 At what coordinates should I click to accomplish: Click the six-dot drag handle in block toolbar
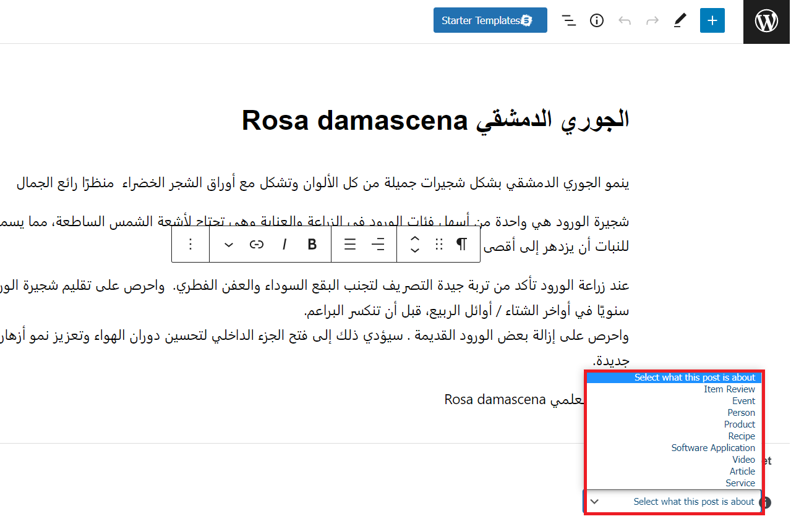tap(439, 245)
